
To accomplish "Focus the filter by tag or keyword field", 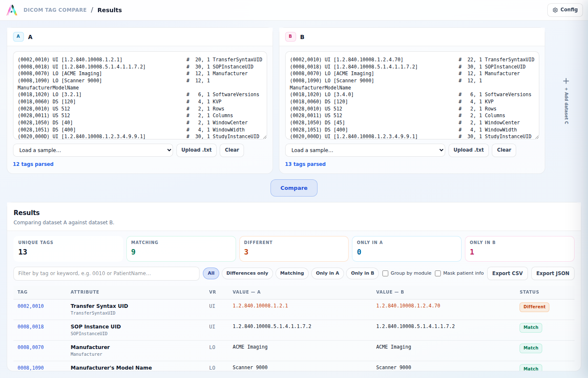I will click(106, 273).
